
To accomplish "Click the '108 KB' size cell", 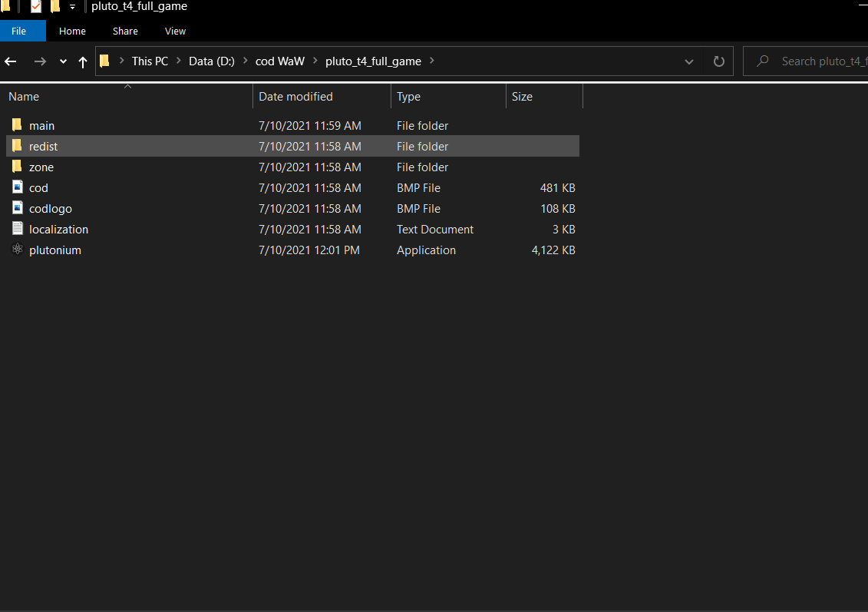I will pyautogui.click(x=557, y=209).
